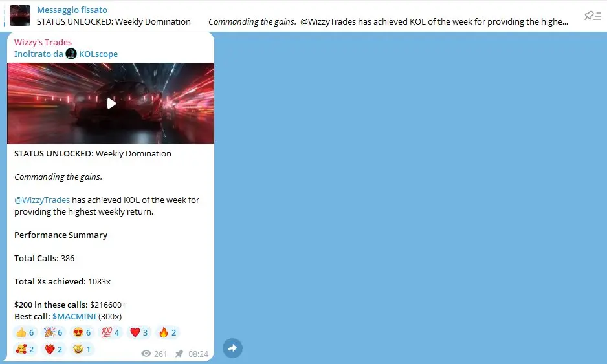Toggle the thumbs up reaction

[x=25, y=333]
